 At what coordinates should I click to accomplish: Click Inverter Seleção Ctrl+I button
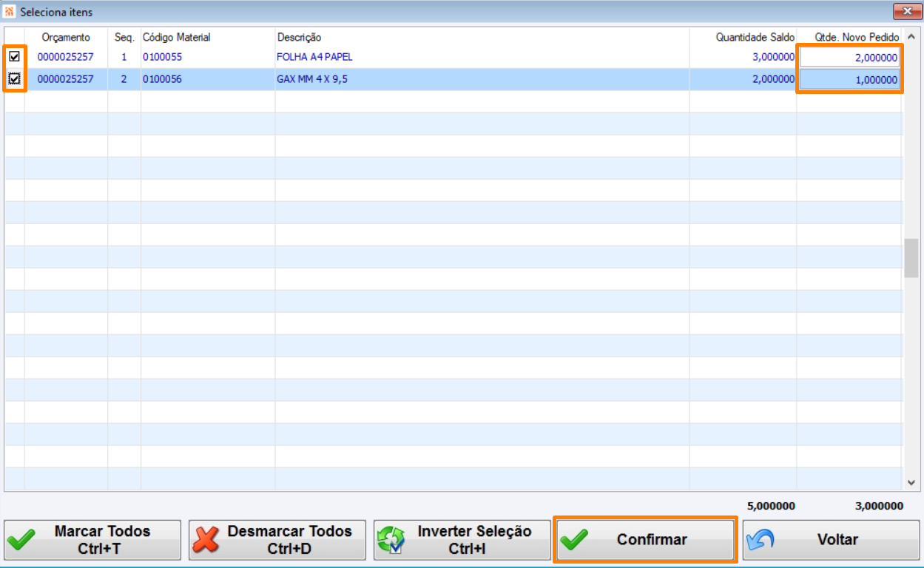click(462, 540)
